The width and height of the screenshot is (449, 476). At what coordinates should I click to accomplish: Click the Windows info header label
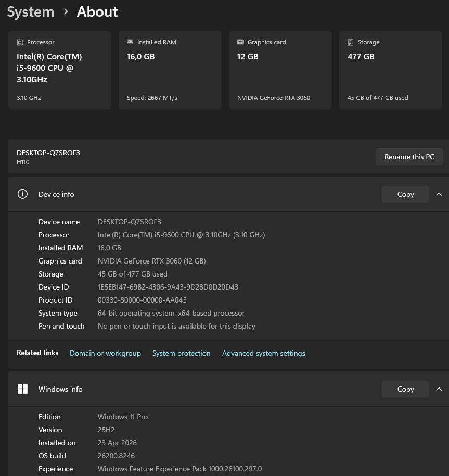point(60,389)
